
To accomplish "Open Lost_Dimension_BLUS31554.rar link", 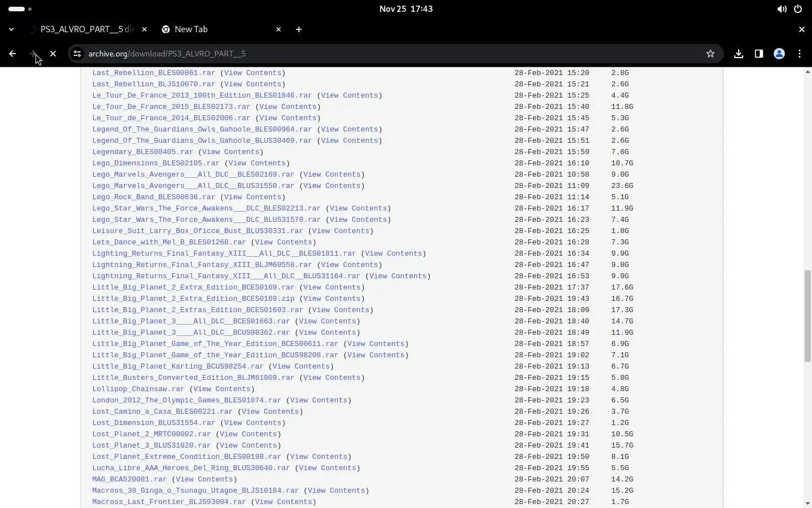I will pyautogui.click(x=154, y=423).
